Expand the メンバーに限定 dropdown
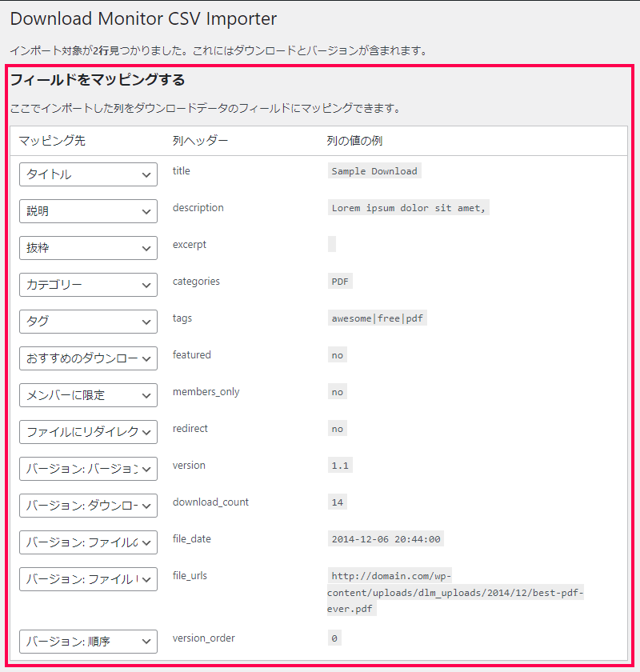This screenshot has height=672, width=640. click(x=88, y=395)
